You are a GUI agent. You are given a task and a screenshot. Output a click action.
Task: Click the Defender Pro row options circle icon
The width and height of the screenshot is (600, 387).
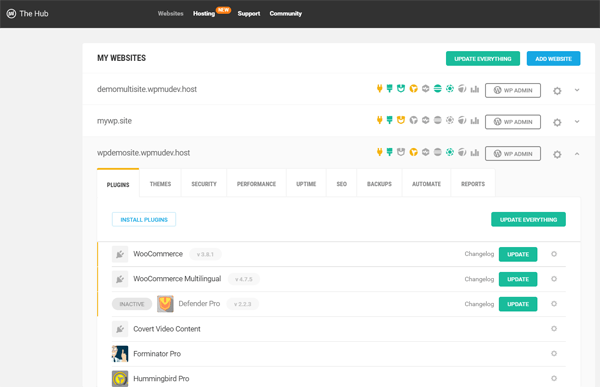[x=554, y=304]
